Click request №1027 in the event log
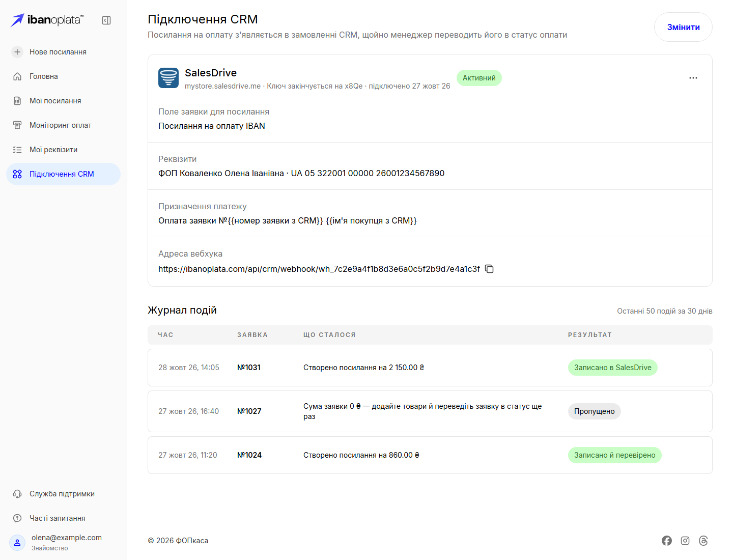Screen dimensions: 733x560 pyautogui.click(x=249, y=411)
